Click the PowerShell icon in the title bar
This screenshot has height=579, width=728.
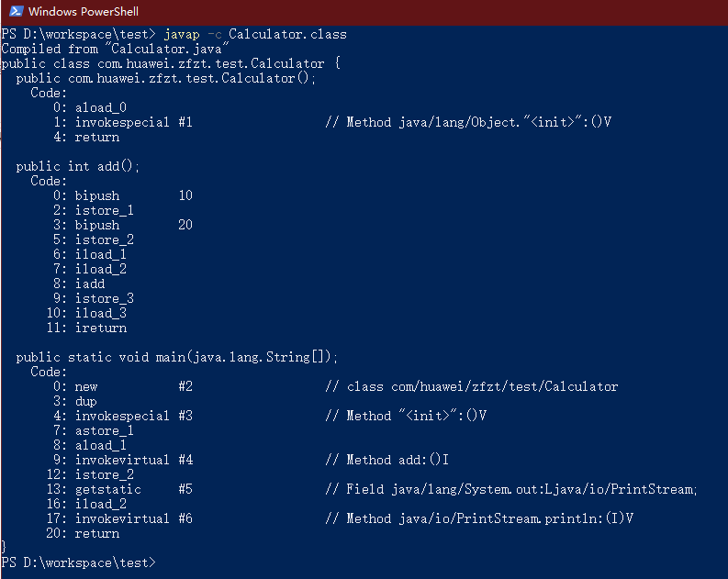point(15,12)
